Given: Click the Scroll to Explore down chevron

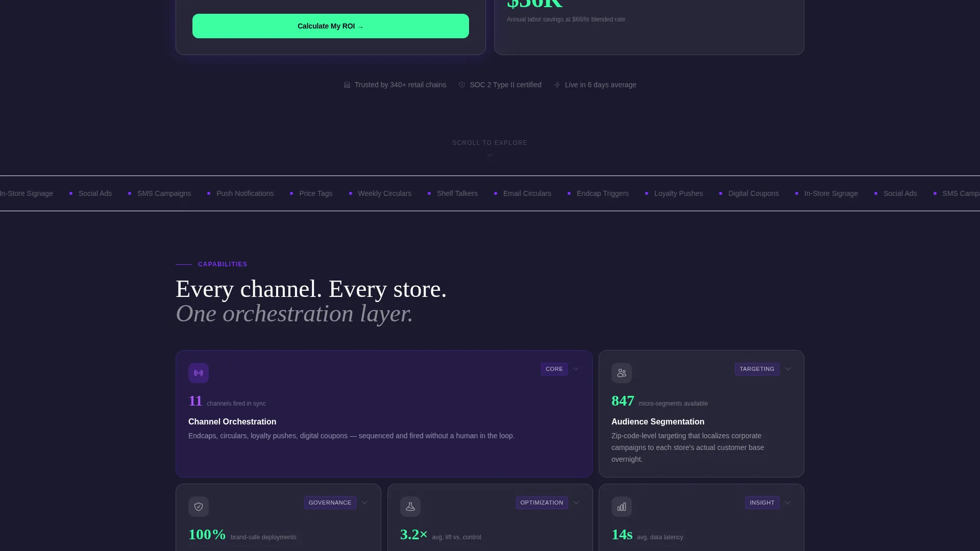Looking at the screenshot, I should 490,155.
